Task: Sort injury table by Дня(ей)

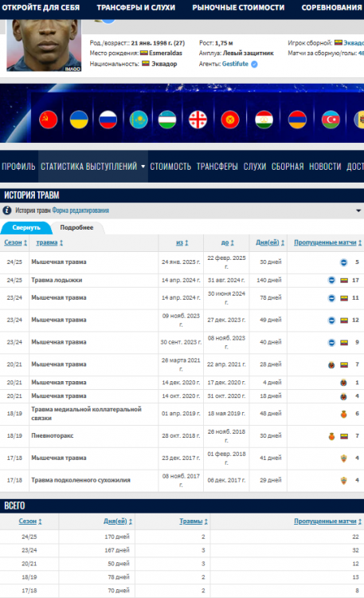Action: pos(270,242)
